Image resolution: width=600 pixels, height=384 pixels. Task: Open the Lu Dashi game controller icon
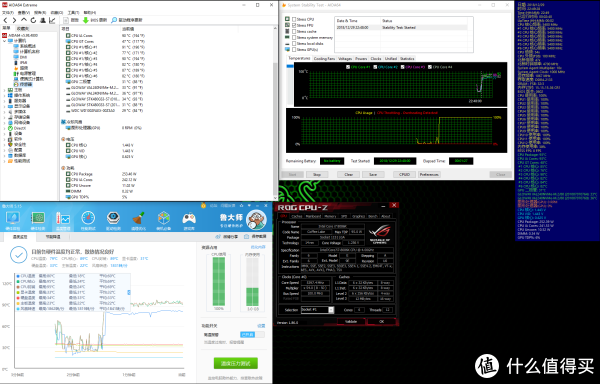189,218
